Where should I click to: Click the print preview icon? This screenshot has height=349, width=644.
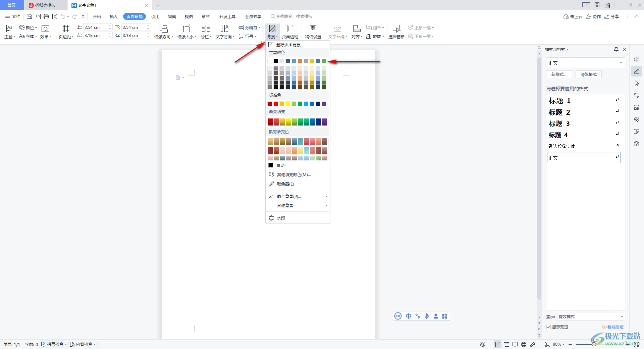[x=55, y=16]
